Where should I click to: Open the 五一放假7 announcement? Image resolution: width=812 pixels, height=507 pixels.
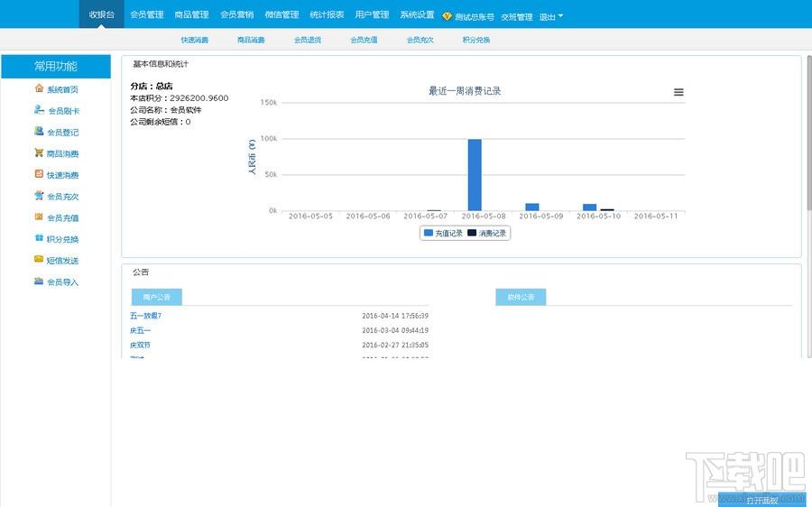click(145, 316)
